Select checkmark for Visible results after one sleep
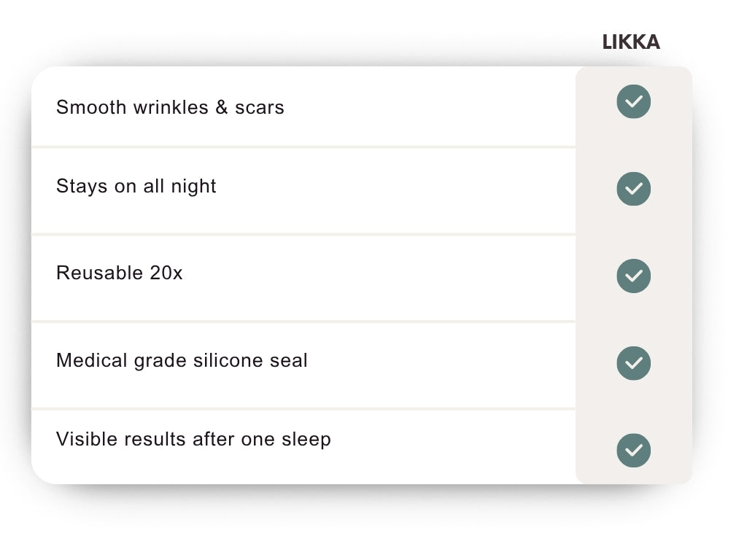This screenshot has height=560, width=747. 634,450
